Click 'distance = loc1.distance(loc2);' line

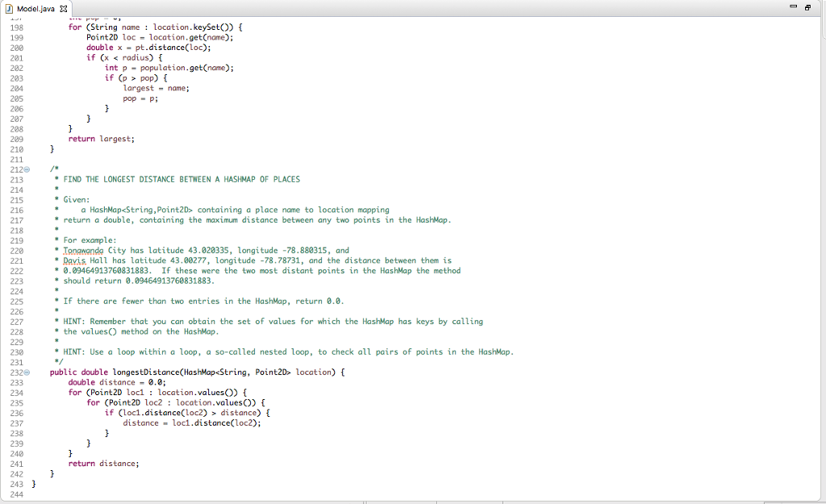click(192, 423)
